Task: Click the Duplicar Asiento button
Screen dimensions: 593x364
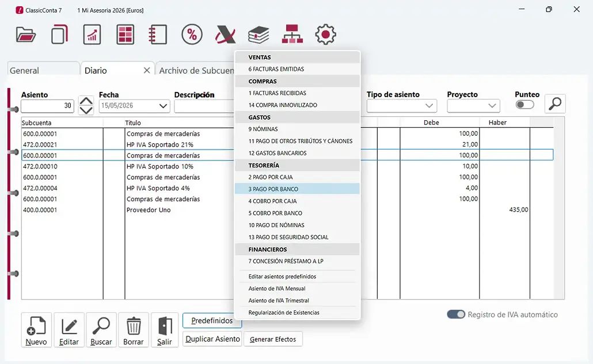Action: (x=212, y=339)
